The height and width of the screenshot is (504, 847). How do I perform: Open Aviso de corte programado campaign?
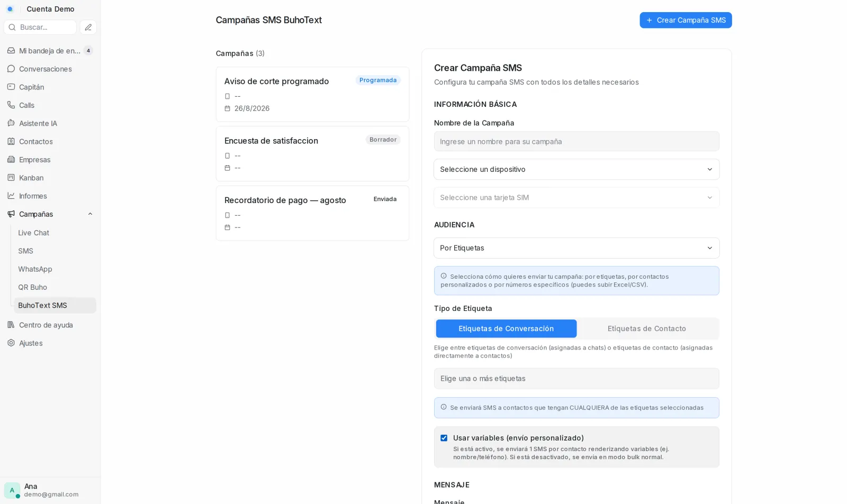tap(312, 94)
